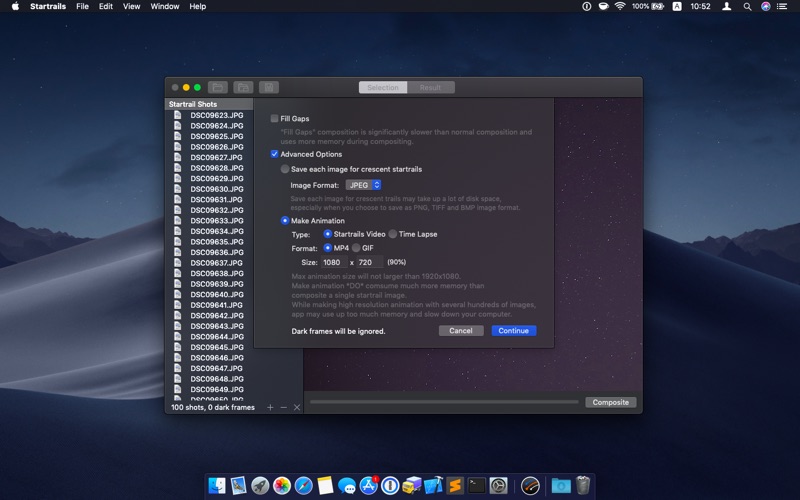Viewport: 800px width, 500px height.
Task: Open the Window menu
Action: (165, 7)
